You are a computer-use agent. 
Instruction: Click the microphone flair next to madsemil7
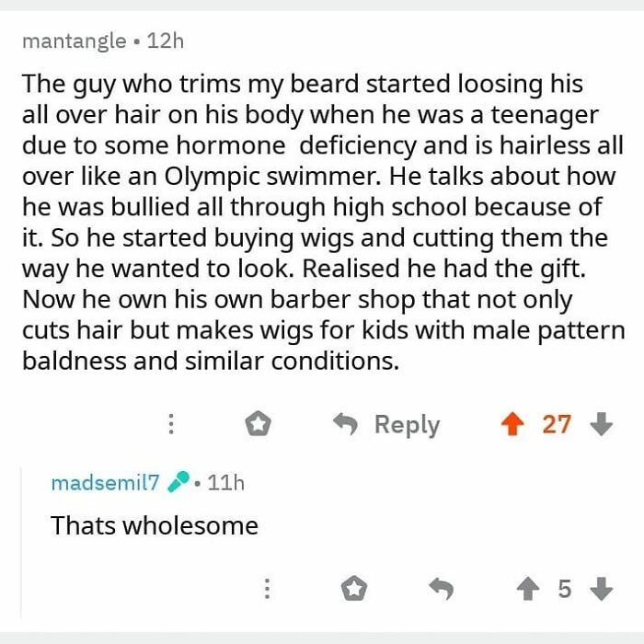click(178, 481)
